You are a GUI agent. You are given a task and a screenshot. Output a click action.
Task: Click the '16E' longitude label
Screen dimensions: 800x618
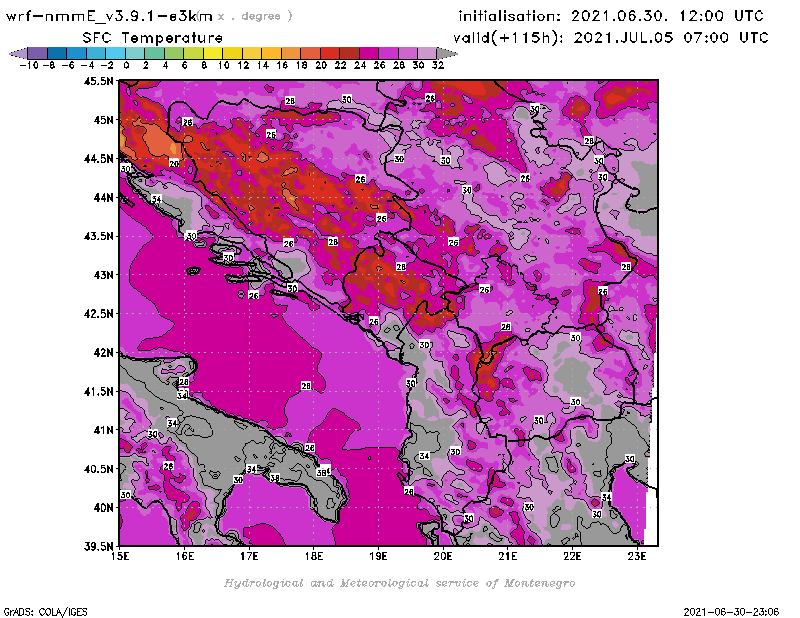(x=184, y=556)
